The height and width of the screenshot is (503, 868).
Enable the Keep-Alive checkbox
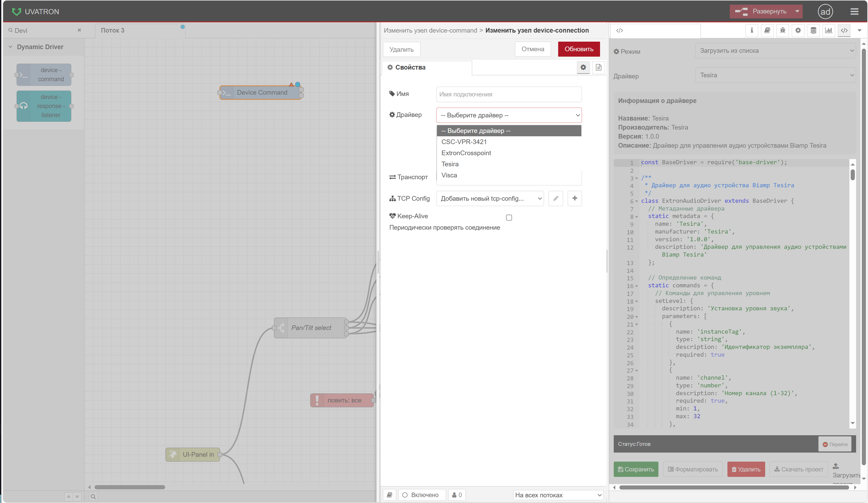click(509, 217)
